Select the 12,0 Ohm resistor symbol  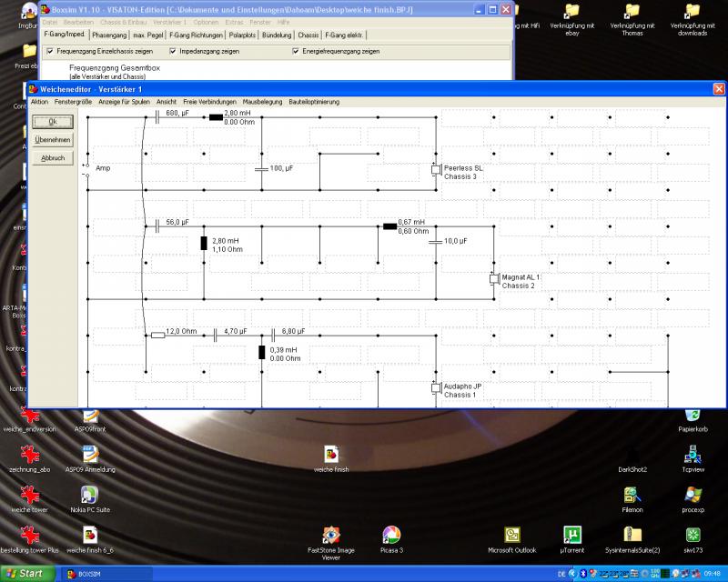pyautogui.click(x=157, y=335)
